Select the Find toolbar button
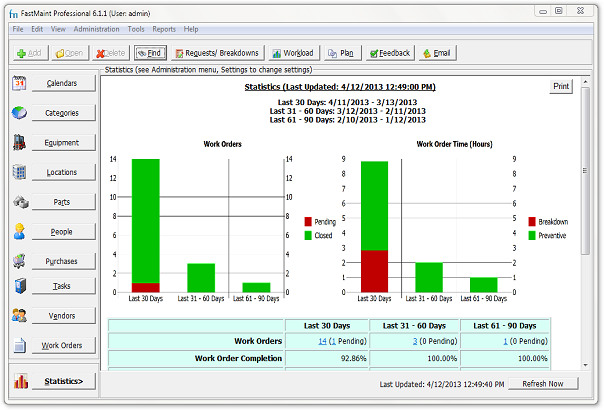Image resolution: width=604 pixels, height=410 pixels. coord(150,53)
